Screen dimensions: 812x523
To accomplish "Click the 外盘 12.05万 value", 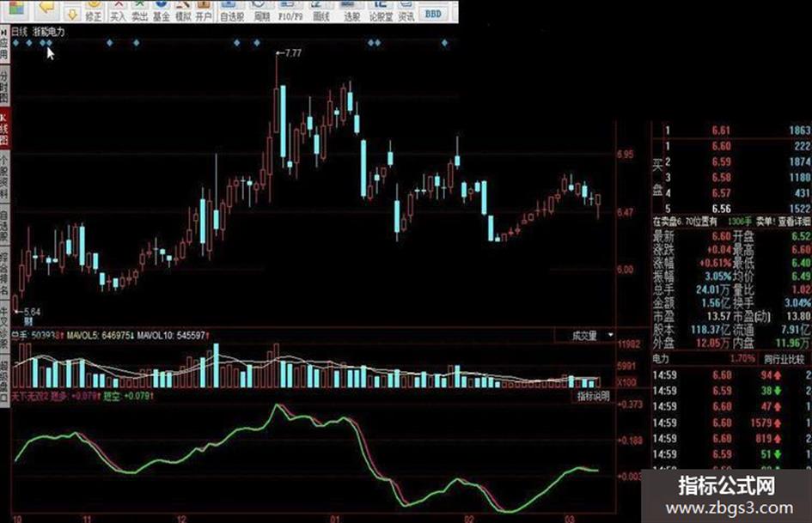I will [713, 343].
